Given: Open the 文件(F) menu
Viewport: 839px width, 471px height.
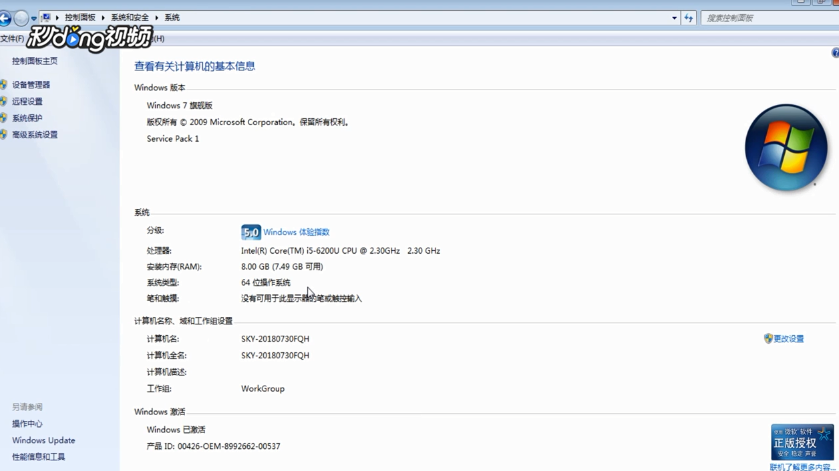Looking at the screenshot, I should pyautogui.click(x=12, y=39).
